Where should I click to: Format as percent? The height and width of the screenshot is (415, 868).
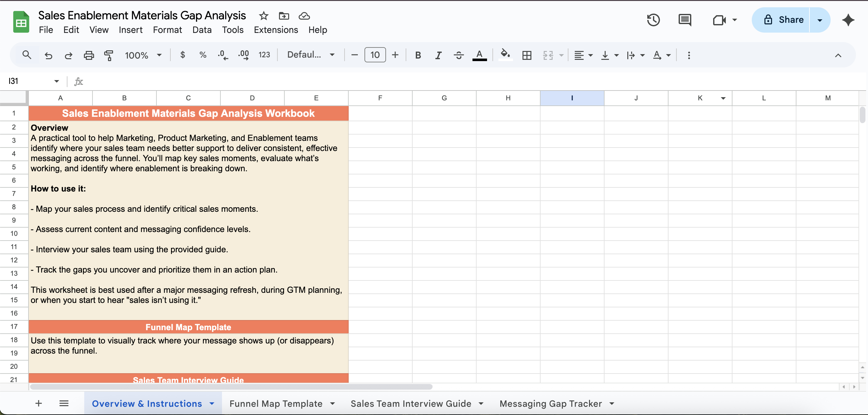click(x=203, y=54)
